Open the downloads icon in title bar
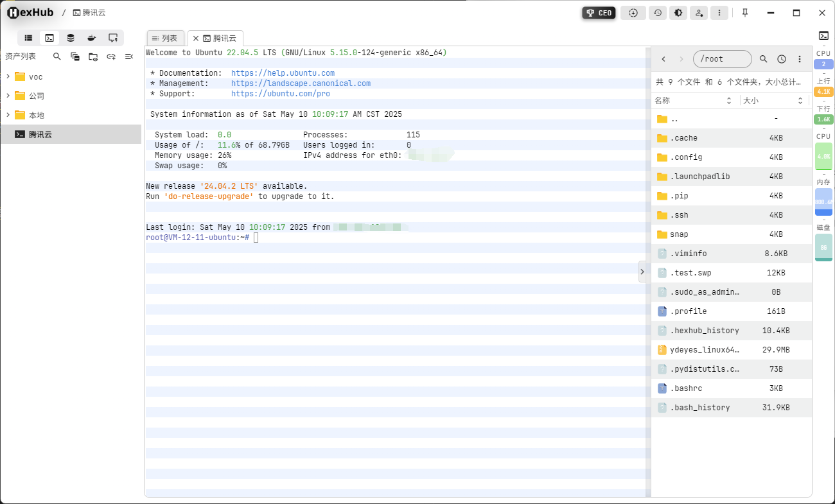The image size is (835, 504). (x=633, y=13)
